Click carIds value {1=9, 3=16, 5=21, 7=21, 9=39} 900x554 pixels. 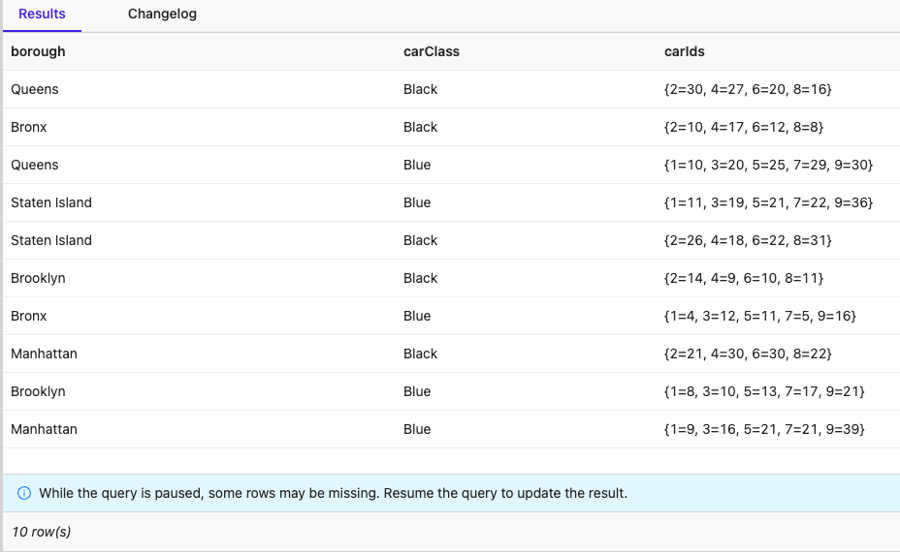(764, 429)
